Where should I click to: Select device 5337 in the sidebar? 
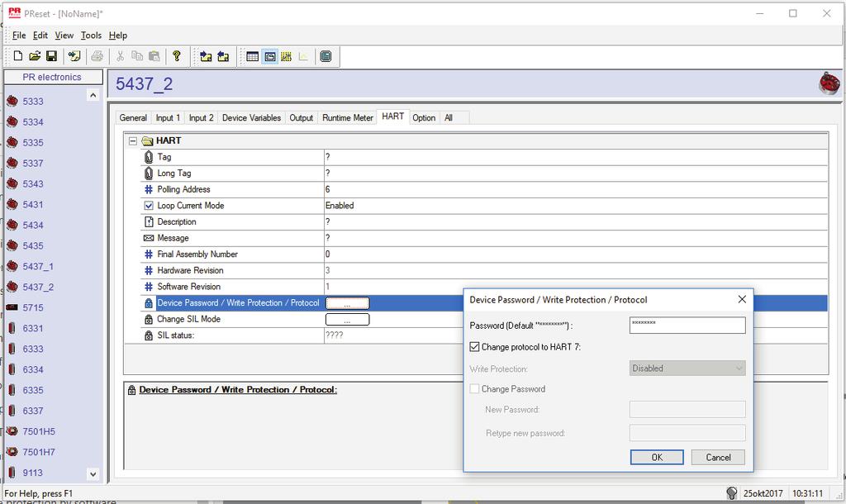33,163
